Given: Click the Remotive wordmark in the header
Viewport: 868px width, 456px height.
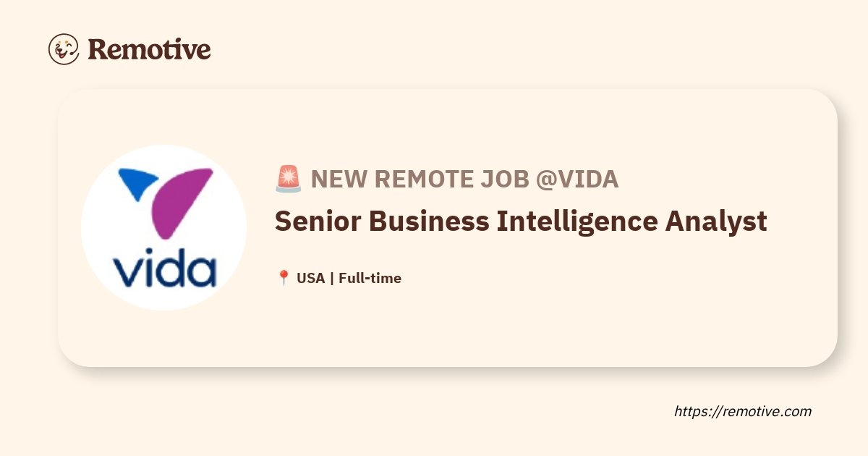Looking at the screenshot, I should point(149,49).
